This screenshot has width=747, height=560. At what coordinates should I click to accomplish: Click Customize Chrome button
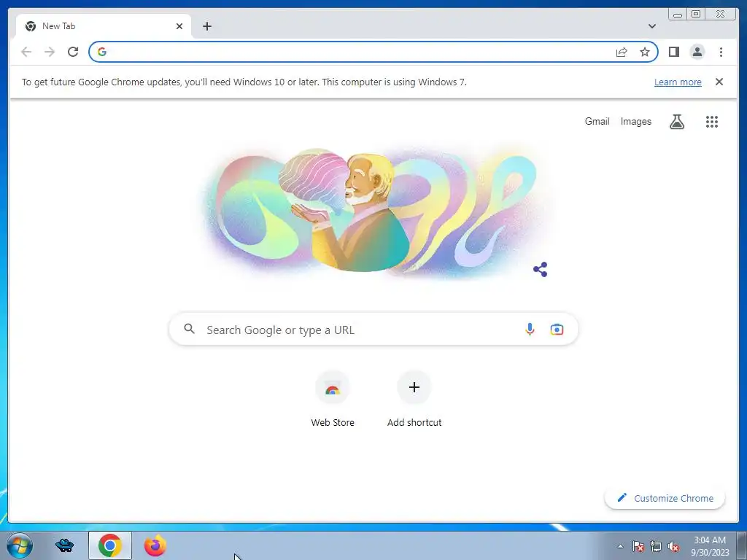coord(665,498)
